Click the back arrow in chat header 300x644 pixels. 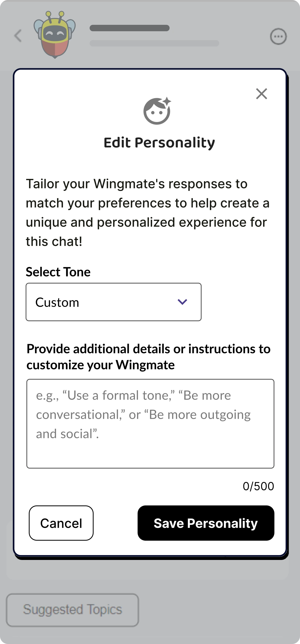pyautogui.click(x=18, y=35)
